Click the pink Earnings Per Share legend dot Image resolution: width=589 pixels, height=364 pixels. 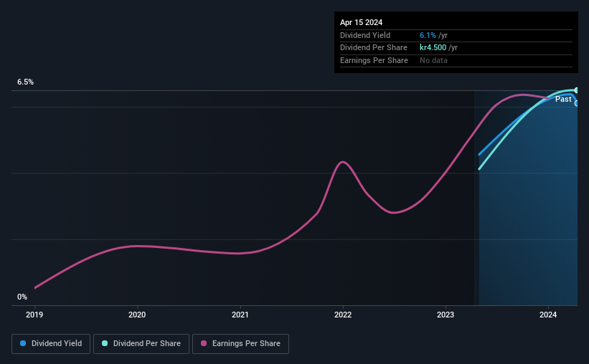204,344
